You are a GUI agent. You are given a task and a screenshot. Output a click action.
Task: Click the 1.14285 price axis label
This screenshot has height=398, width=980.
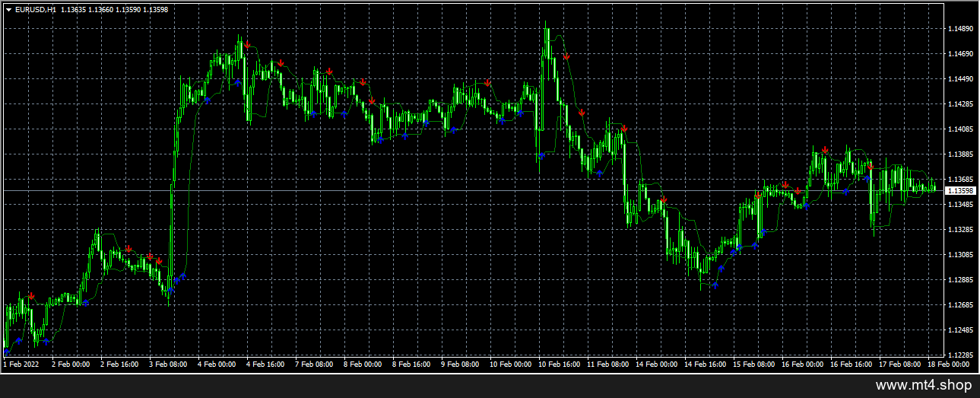click(x=962, y=104)
